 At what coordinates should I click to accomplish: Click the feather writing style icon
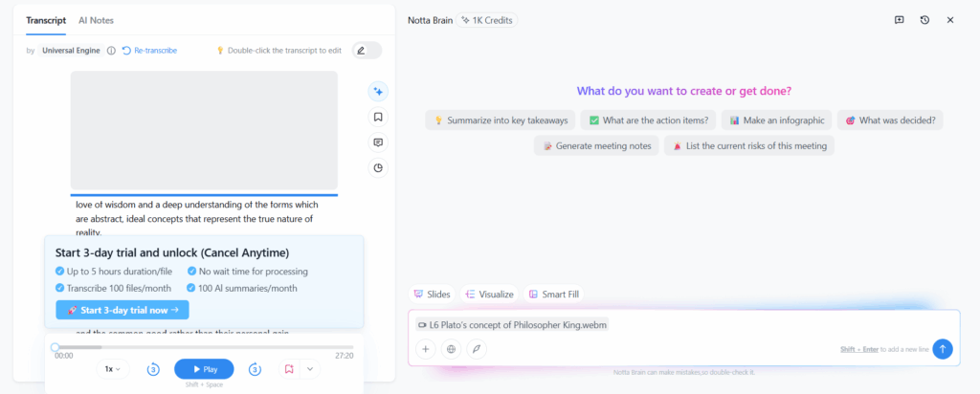pos(477,349)
